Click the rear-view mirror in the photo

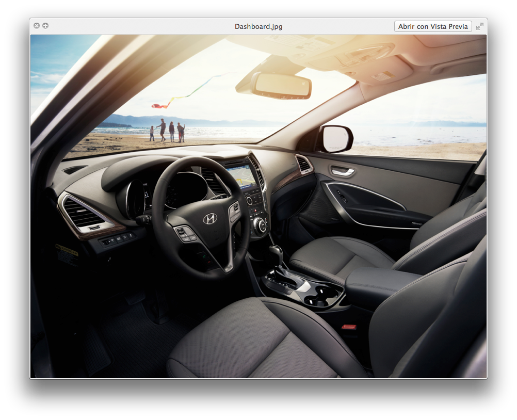tap(282, 86)
